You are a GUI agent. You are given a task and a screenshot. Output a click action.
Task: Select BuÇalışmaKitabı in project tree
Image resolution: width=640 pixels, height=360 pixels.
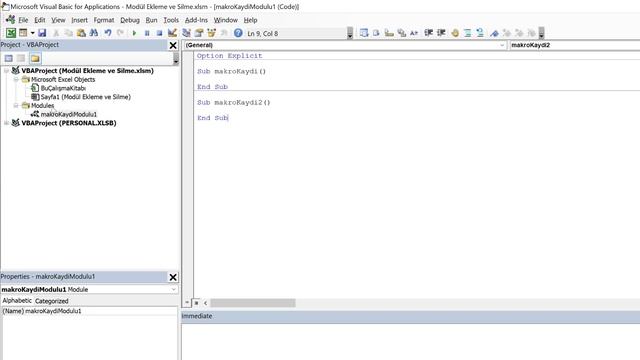pyautogui.click(x=63, y=88)
